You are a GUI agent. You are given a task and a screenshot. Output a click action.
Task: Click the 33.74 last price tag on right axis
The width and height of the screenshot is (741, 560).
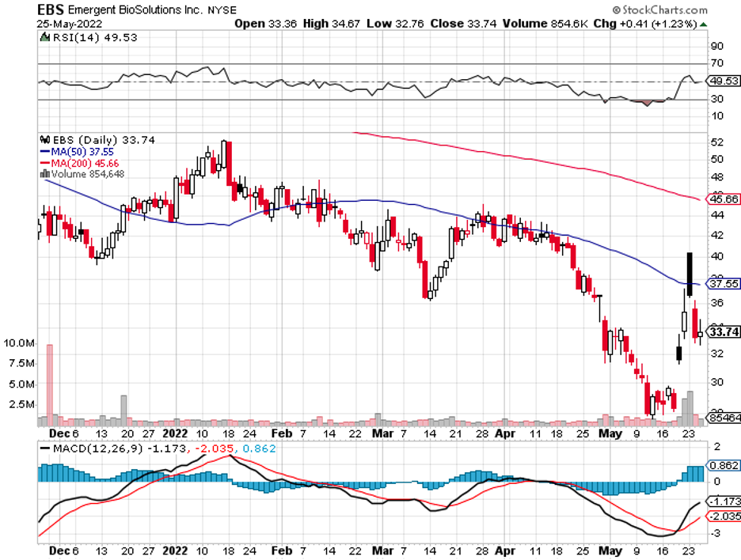[723, 332]
